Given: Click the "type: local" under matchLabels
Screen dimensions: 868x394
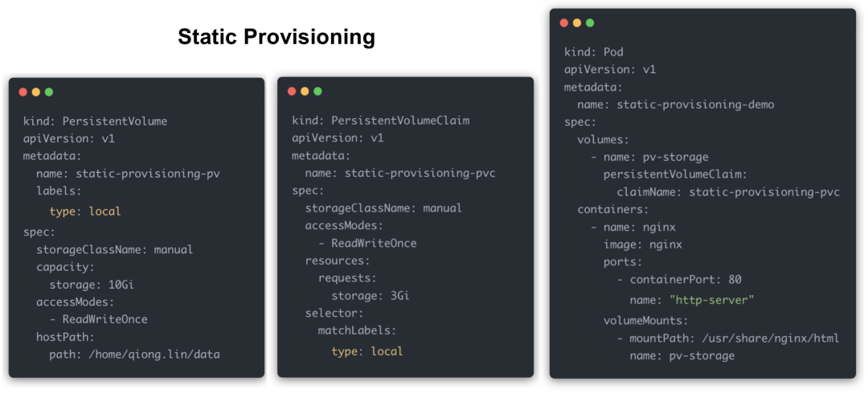Looking at the screenshot, I should point(367,351).
